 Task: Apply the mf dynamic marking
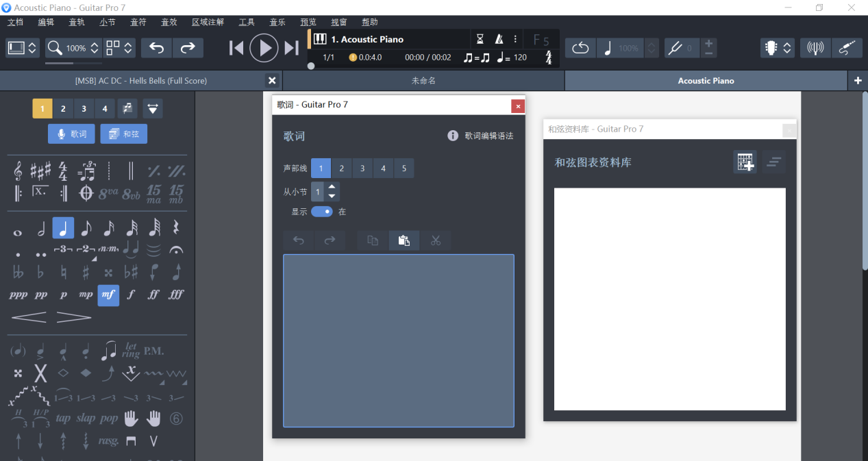108,295
